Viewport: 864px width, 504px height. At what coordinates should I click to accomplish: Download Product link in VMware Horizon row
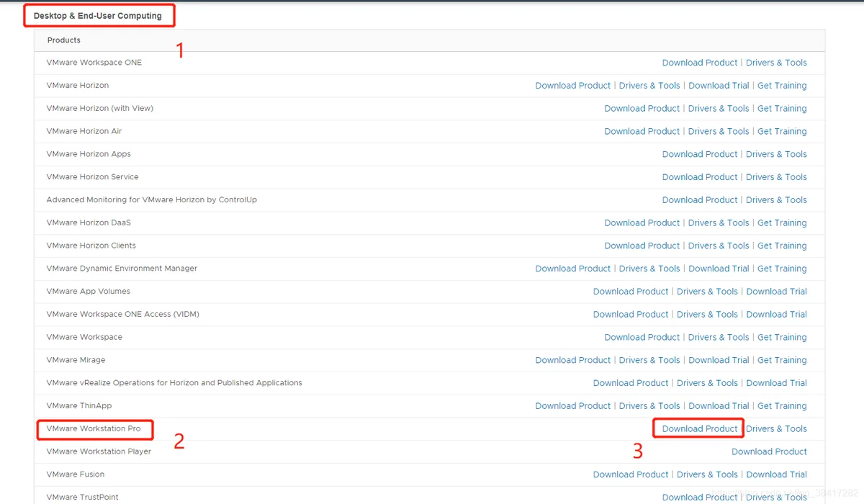[x=573, y=86]
